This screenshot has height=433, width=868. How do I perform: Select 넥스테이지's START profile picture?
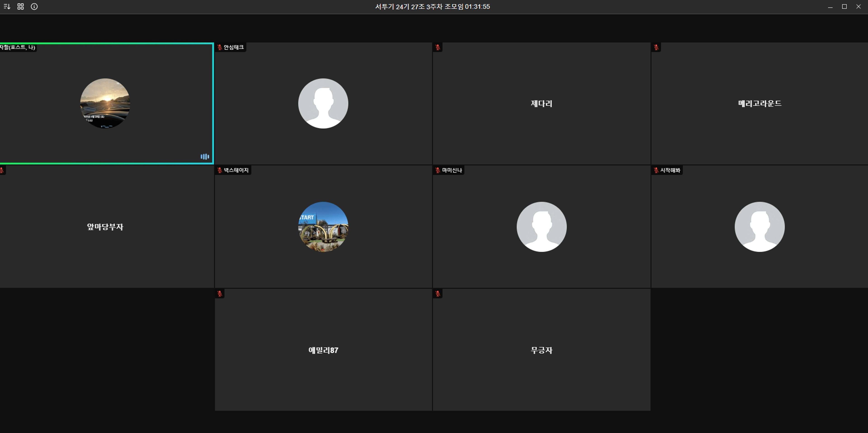pos(323,227)
